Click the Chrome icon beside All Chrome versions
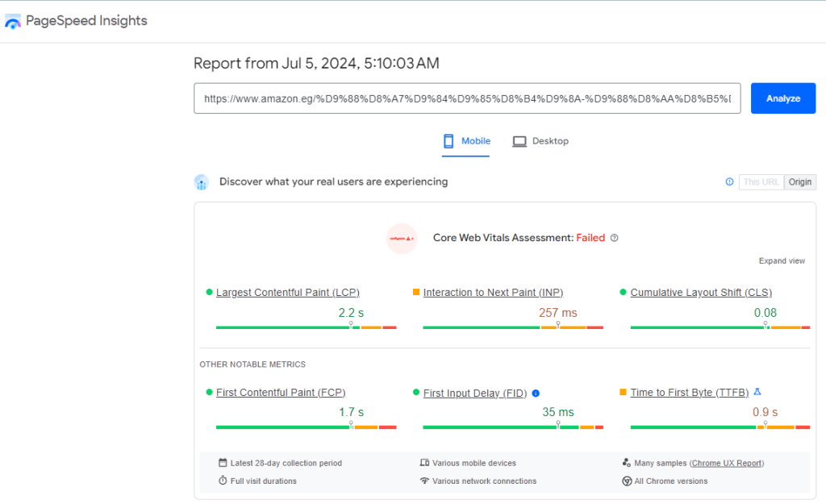Image resolution: width=826 pixels, height=504 pixels. pos(627,480)
